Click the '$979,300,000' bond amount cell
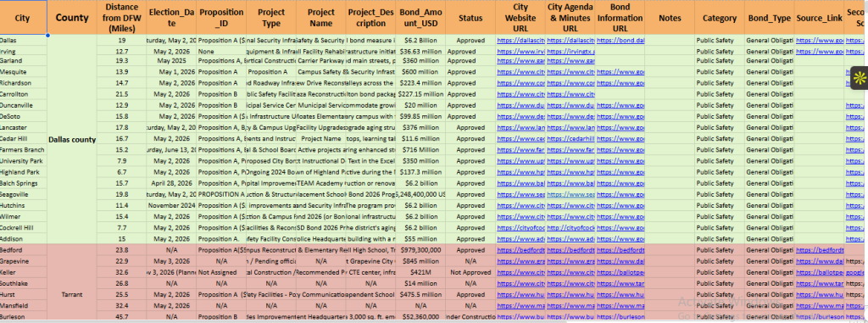 click(420, 250)
